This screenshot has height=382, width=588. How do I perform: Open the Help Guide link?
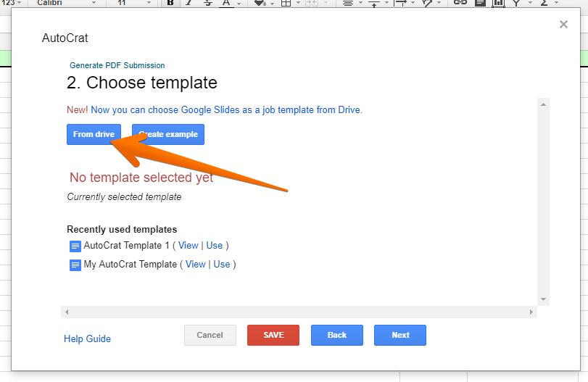tap(87, 339)
